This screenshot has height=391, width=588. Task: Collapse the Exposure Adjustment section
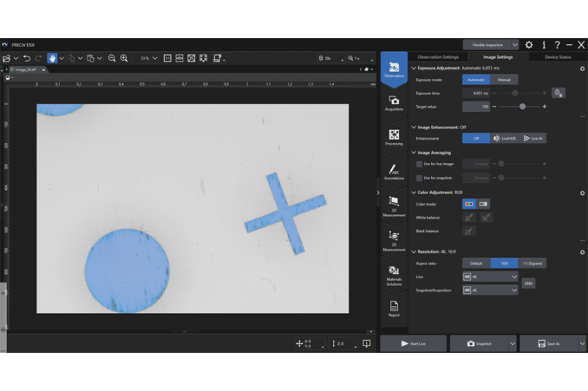pyautogui.click(x=414, y=68)
